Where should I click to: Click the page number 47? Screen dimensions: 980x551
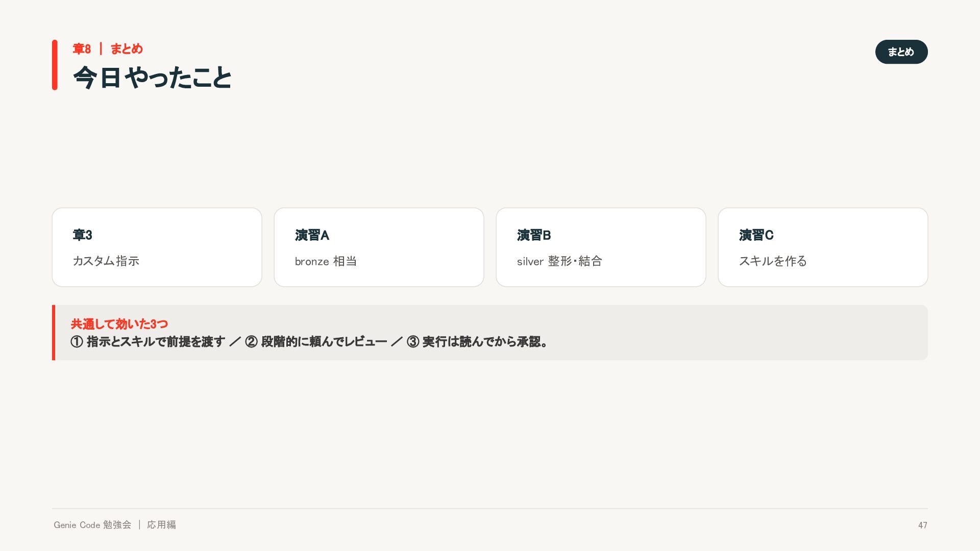[x=923, y=525]
